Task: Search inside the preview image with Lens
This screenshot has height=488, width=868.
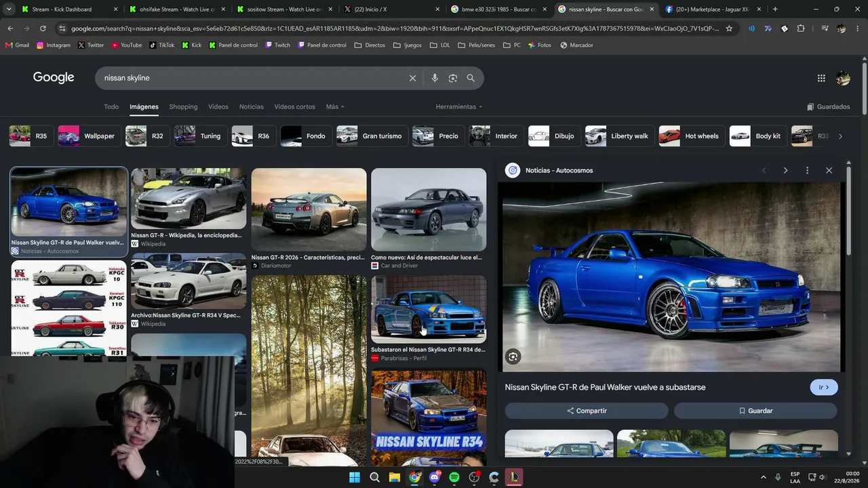Action: tap(513, 357)
